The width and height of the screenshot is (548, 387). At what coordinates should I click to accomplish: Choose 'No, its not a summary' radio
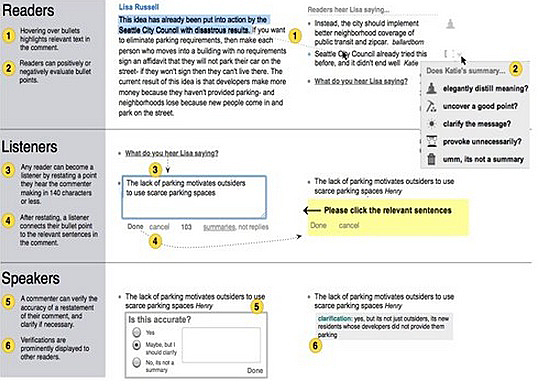(137, 363)
